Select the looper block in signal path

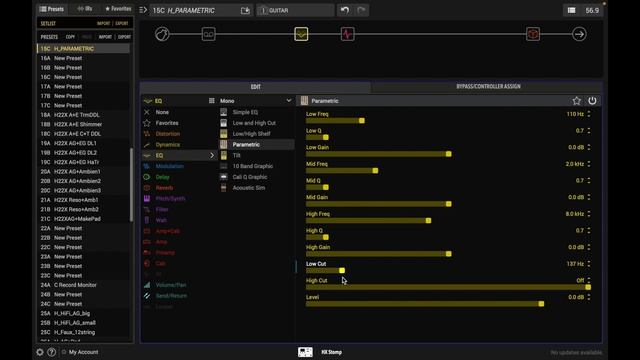click(209, 34)
